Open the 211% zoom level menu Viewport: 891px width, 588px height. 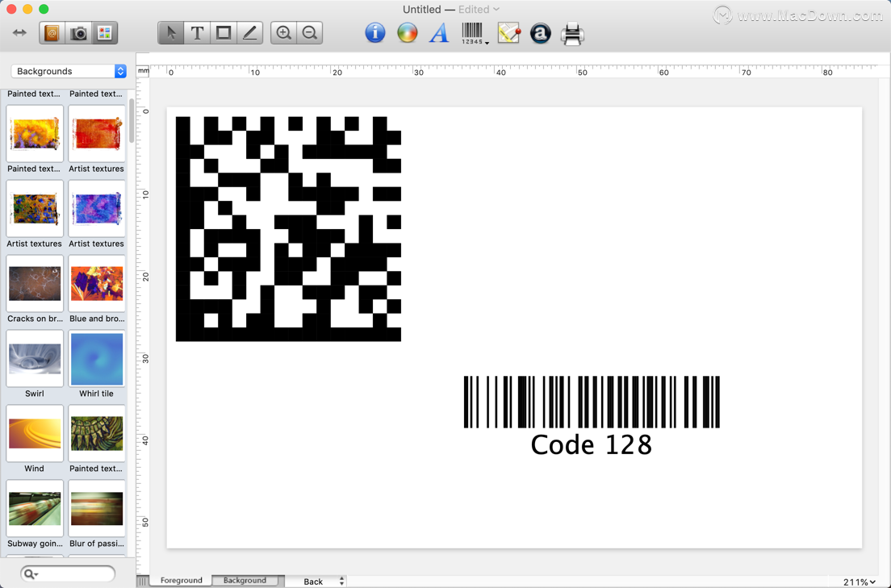tap(860, 582)
